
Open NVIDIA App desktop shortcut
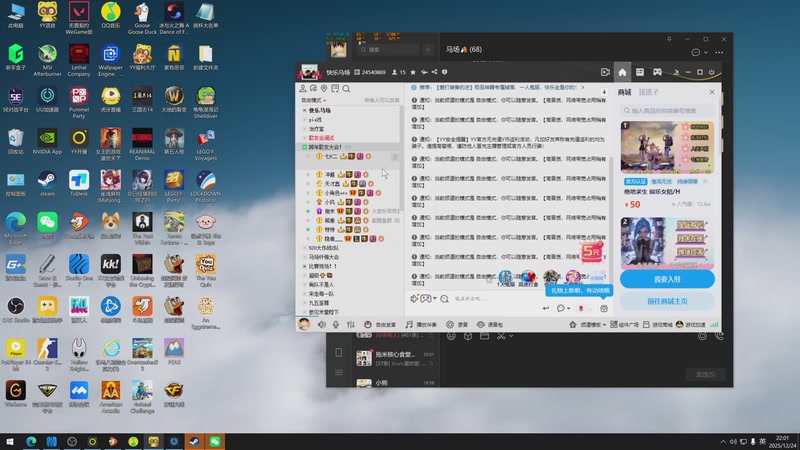(47, 142)
